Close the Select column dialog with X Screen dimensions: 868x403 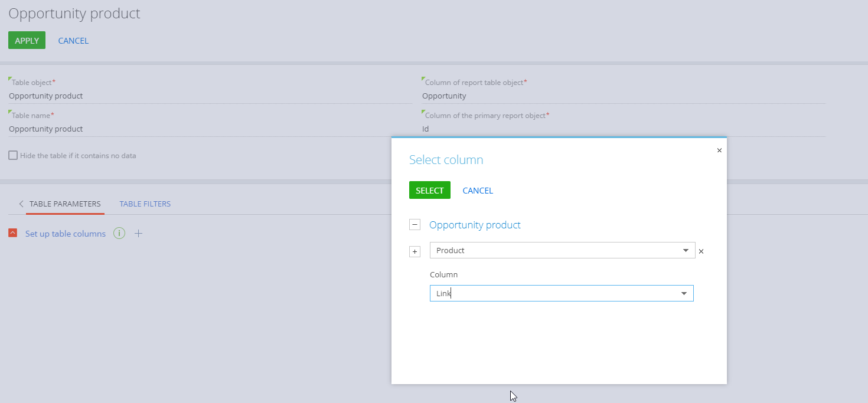pos(719,150)
